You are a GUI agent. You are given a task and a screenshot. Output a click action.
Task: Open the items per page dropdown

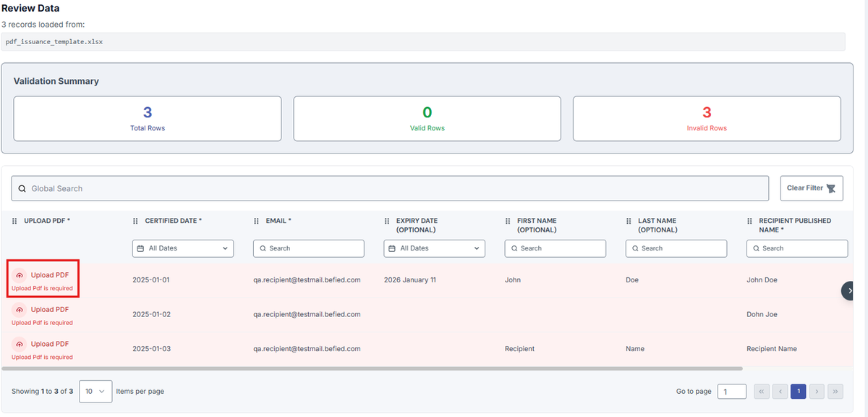pos(95,391)
